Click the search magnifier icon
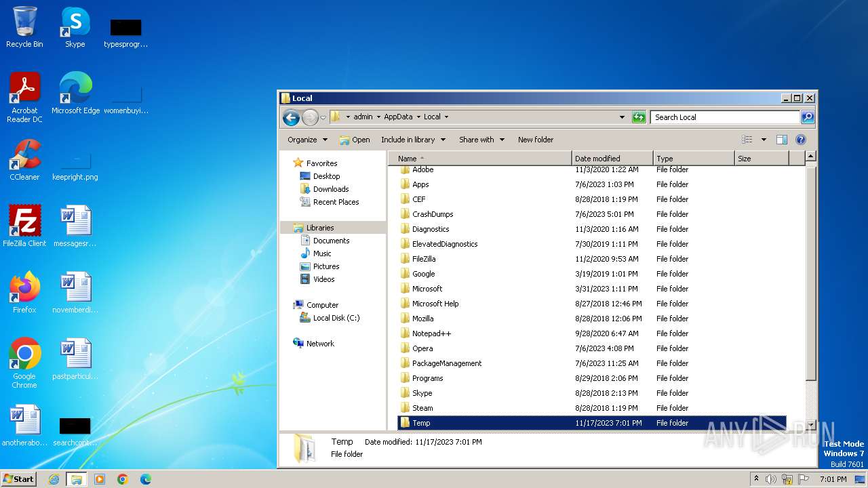 click(x=807, y=117)
